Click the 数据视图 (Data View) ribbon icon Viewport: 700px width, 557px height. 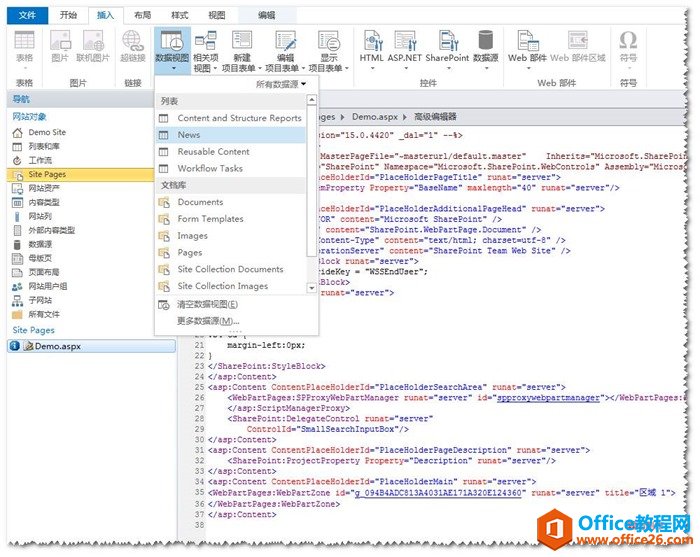click(x=171, y=42)
